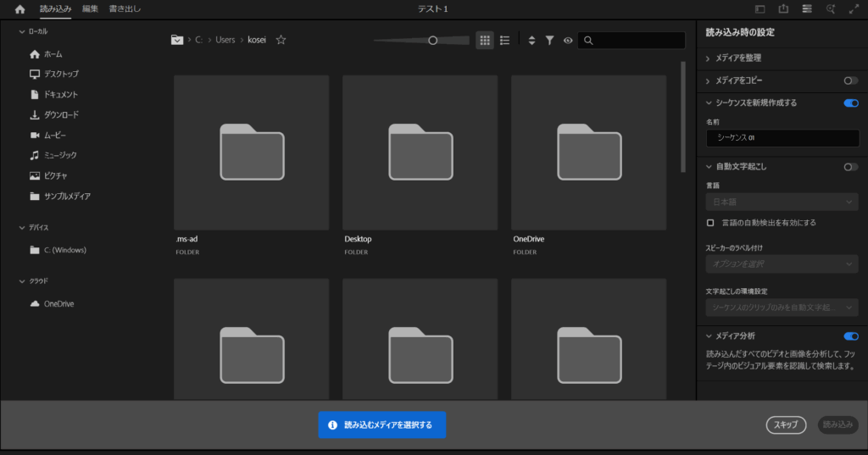Click kosei in breadcrumb path
The width and height of the screenshot is (868, 455).
(x=257, y=40)
